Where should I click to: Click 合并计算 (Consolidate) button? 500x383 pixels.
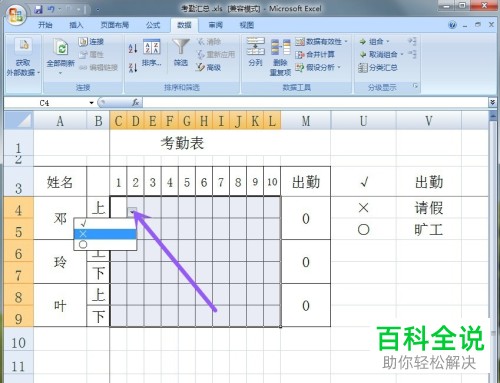click(315, 54)
